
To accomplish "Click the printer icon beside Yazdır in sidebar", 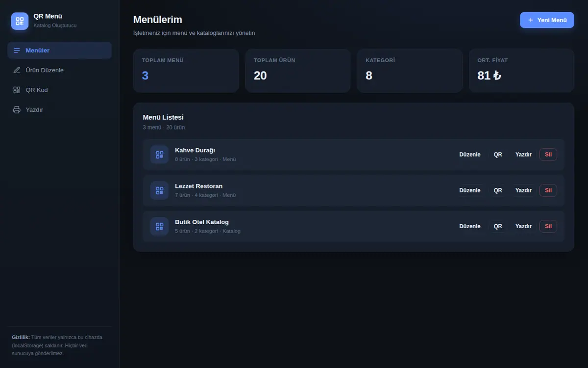I will [17, 109].
